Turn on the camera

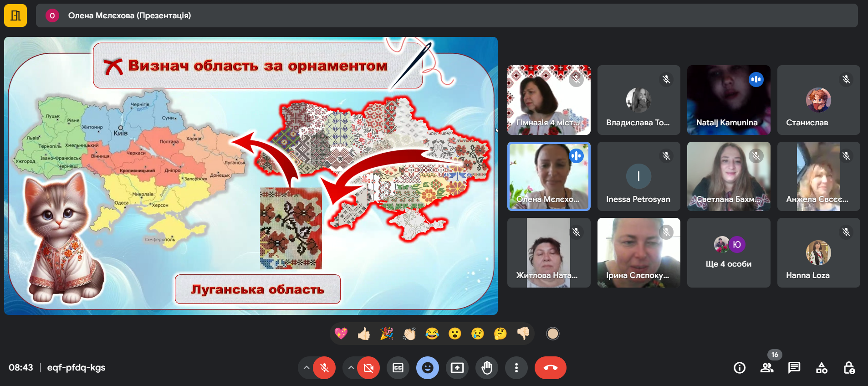[368, 368]
